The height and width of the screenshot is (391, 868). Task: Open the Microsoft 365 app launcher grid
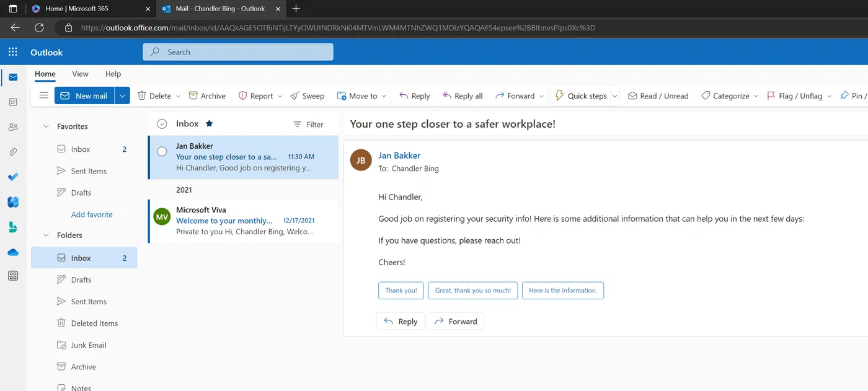13,52
